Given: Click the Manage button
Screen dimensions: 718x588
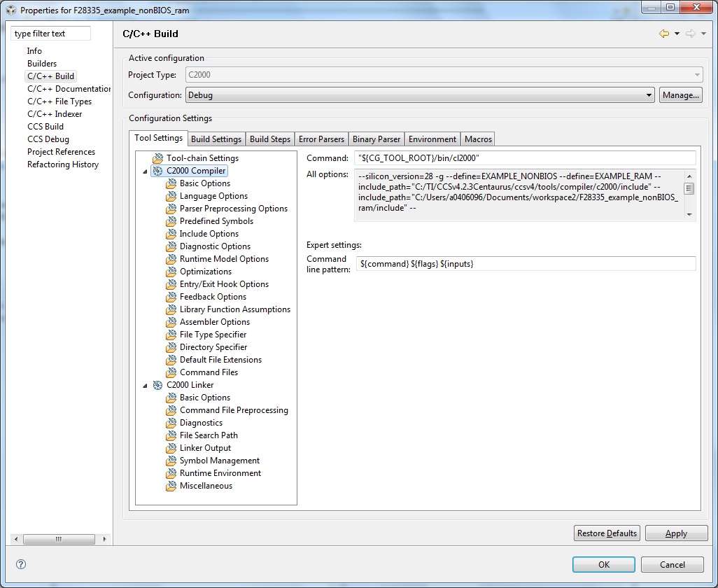Looking at the screenshot, I should [x=680, y=94].
